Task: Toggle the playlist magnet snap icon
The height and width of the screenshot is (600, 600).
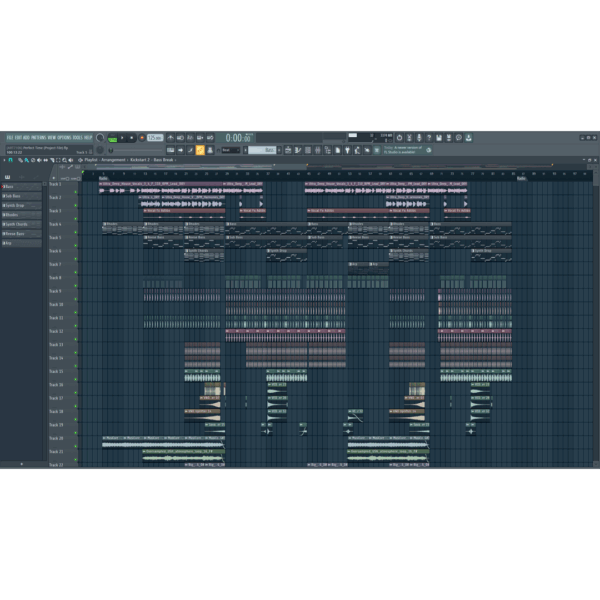Action: [10, 160]
